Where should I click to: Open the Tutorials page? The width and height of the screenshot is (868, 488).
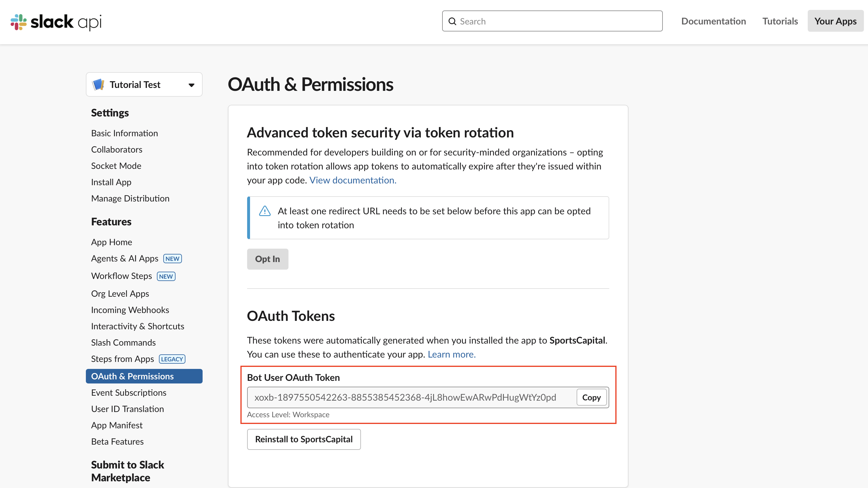(780, 21)
